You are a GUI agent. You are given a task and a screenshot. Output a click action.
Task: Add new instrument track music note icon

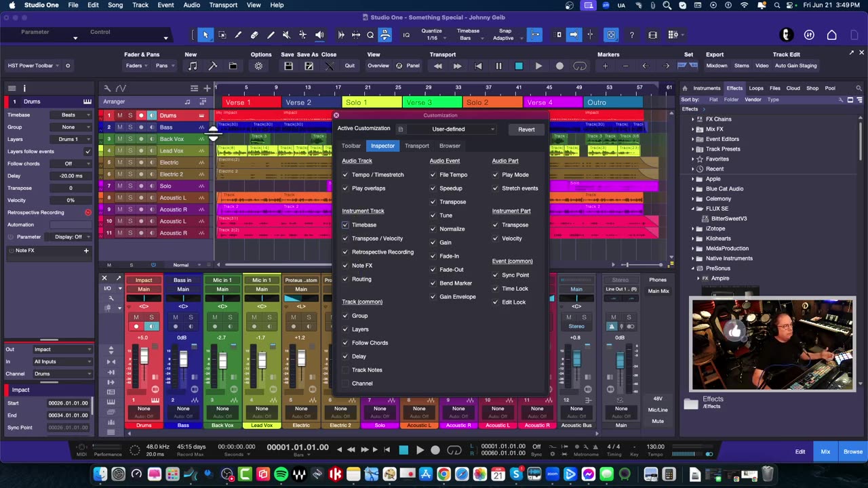point(193,66)
